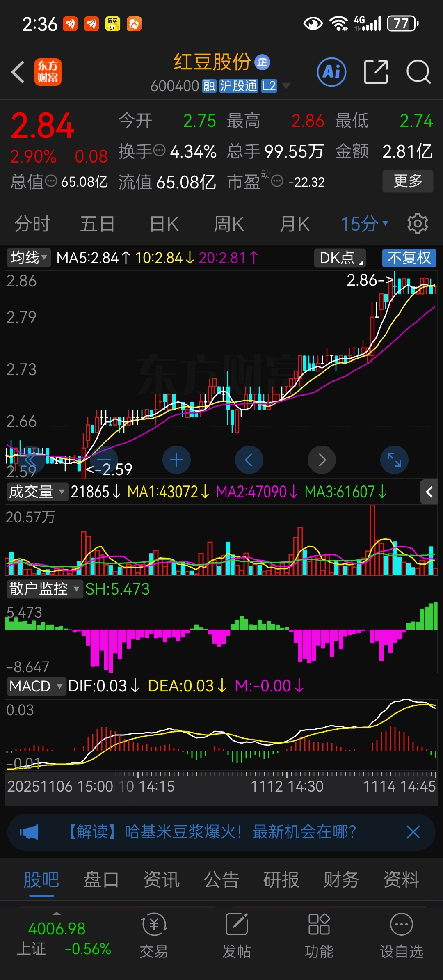Tap 换手 info bubble icon
Viewport: 443px width, 980px height.
click(159, 151)
